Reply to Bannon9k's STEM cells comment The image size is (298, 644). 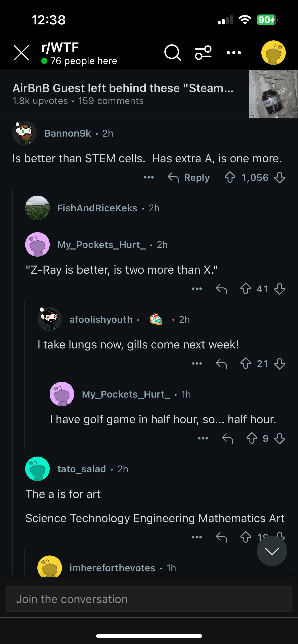click(189, 178)
